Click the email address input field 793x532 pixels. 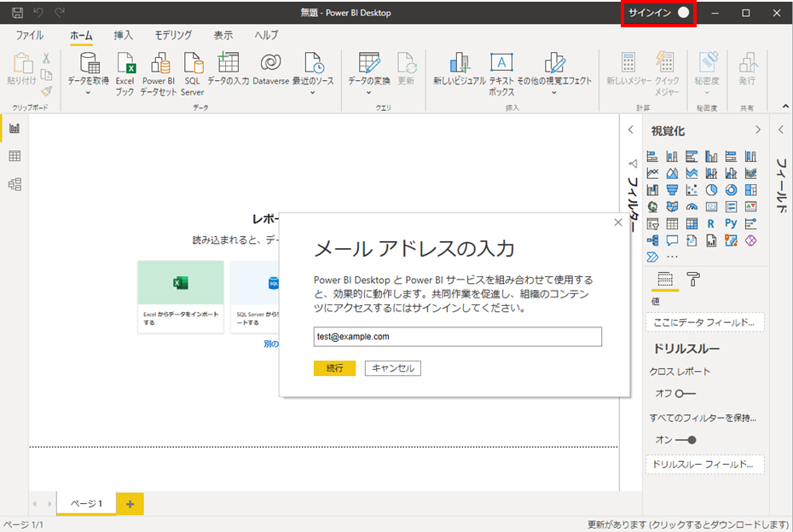pyautogui.click(x=457, y=337)
